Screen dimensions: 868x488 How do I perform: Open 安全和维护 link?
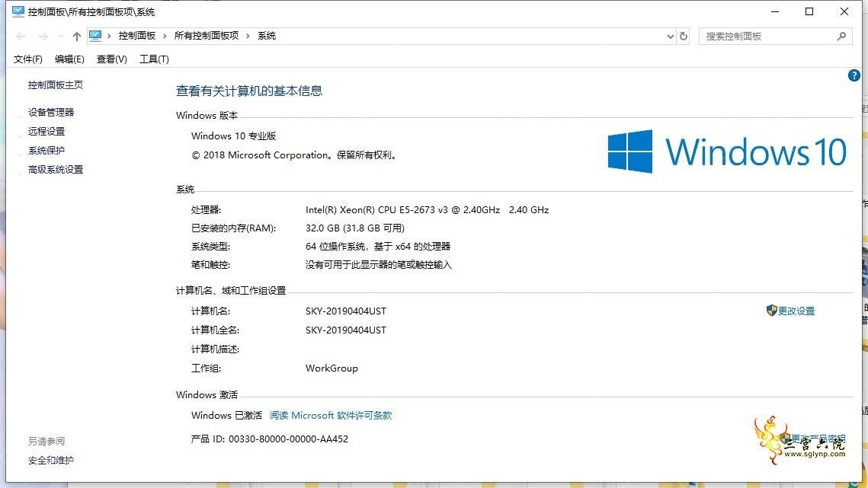pos(51,461)
